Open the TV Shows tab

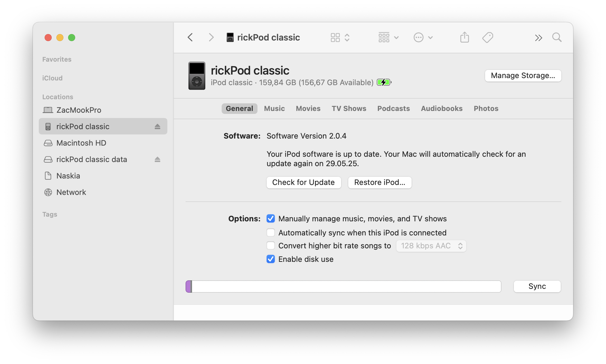(349, 108)
